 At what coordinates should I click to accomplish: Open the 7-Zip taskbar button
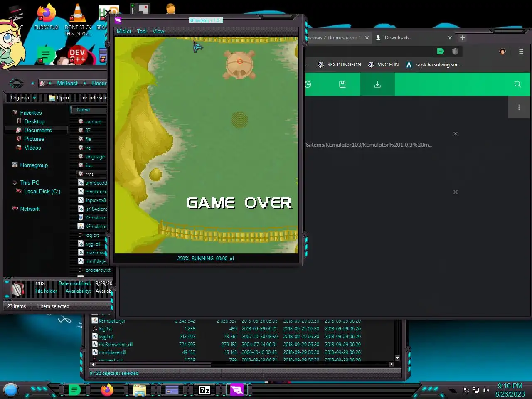coord(204,390)
